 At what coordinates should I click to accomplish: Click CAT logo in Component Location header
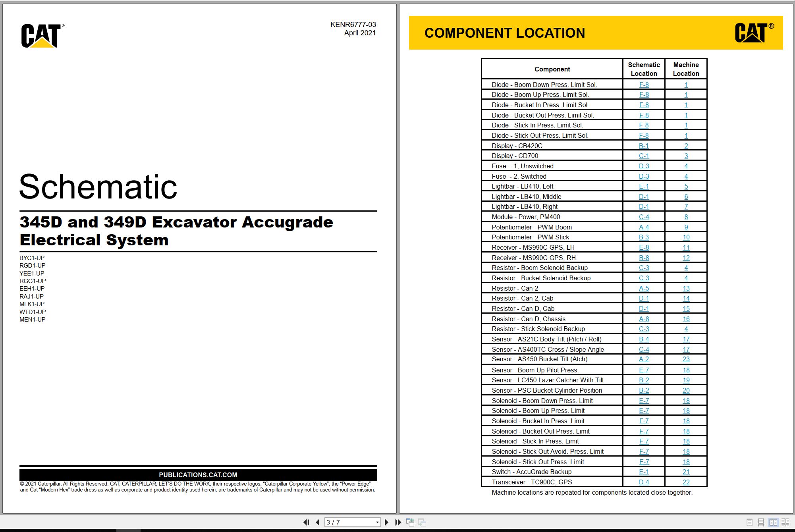pos(754,33)
